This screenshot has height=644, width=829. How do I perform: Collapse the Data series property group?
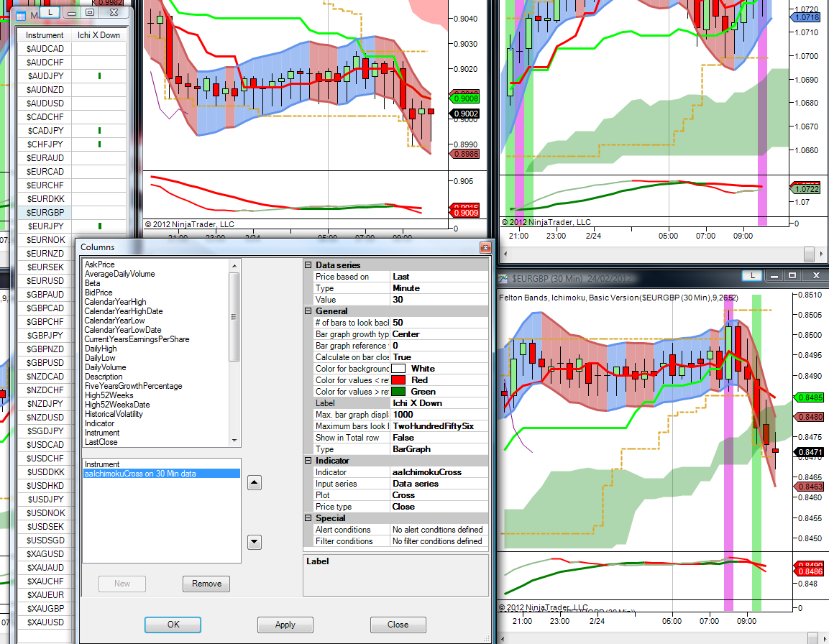(308, 265)
